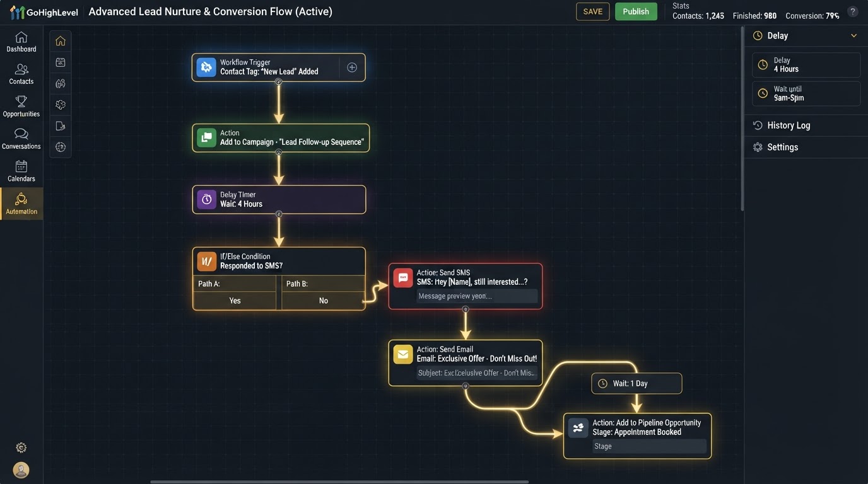Viewport: 868px width, 484px height.
Task: Click the puzzle-piece icon in the canvas toolbar
Action: (x=61, y=105)
